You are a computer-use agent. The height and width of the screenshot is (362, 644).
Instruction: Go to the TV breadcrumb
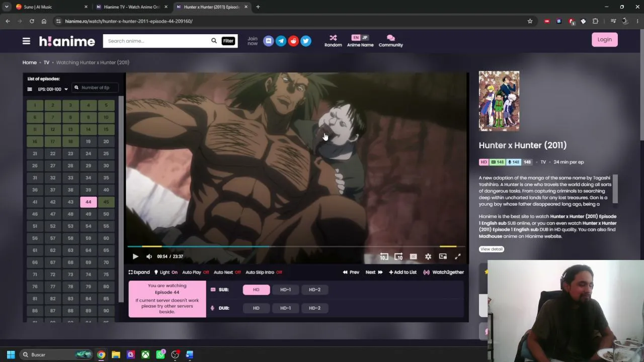pyautogui.click(x=46, y=62)
